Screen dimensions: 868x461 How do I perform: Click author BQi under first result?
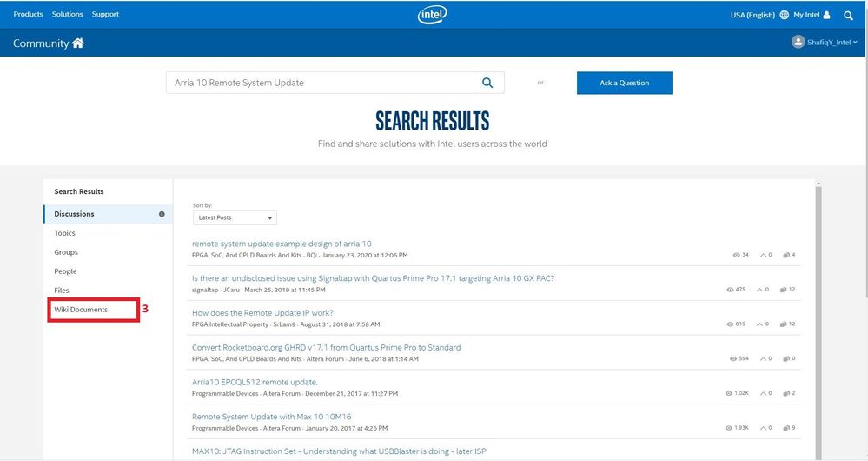[x=312, y=256]
